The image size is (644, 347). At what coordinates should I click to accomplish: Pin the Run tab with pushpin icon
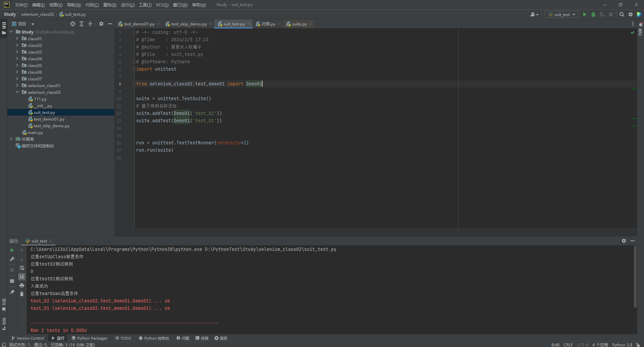(x=12, y=292)
